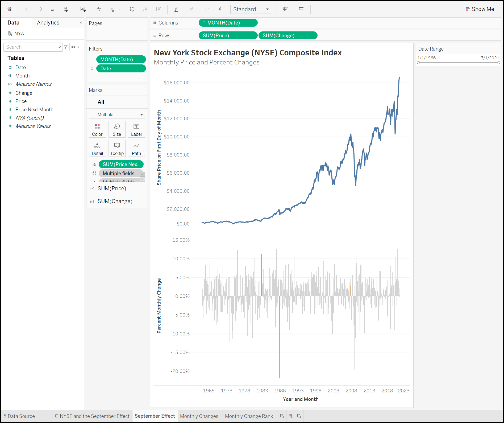Open the new worksheet dropdown arrow

point(91,9)
